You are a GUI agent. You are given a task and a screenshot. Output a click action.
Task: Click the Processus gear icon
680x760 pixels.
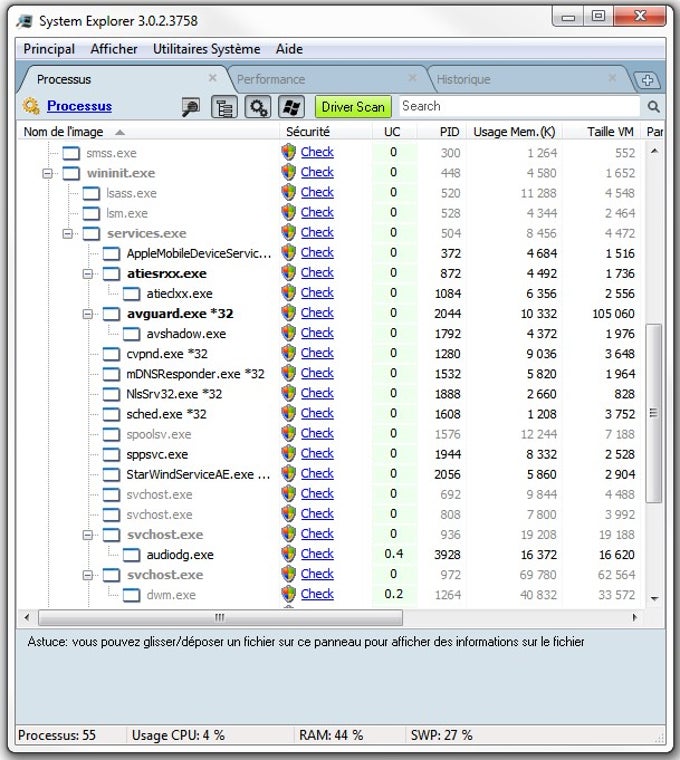click(32, 106)
